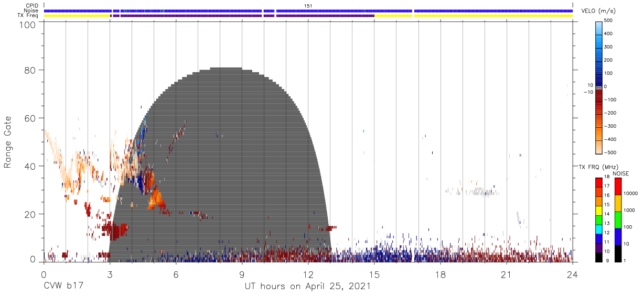The image size is (644, 297).
Task: Select the green swatch of the NOISE legend
Action: click(618, 219)
